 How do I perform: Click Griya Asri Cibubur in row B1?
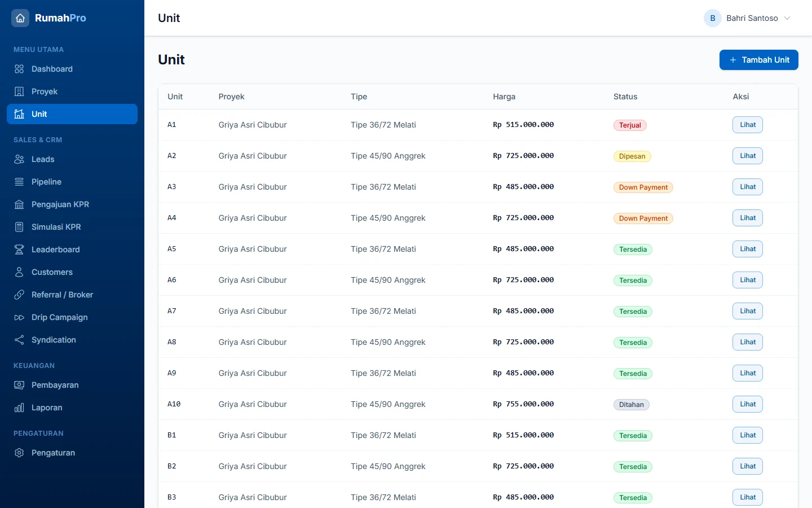[253, 435]
